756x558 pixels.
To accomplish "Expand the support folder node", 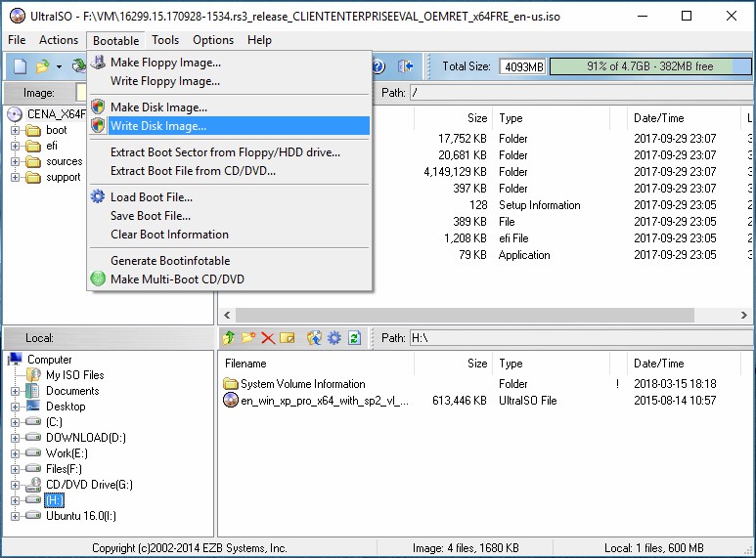I will tap(15, 177).
